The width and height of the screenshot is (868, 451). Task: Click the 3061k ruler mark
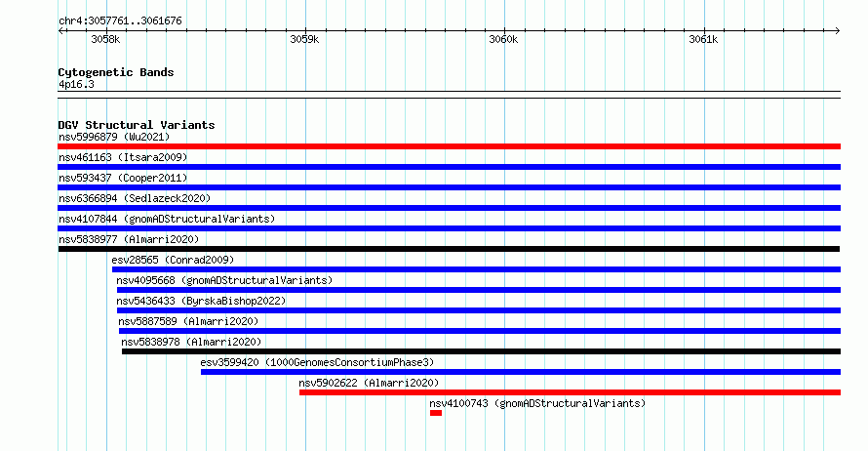tap(703, 39)
